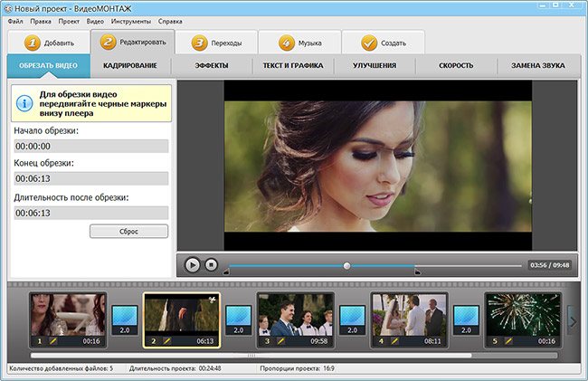Image resolution: width=588 pixels, height=381 pixels.
Task: Open the Файл menu
Action: (15, 20)
